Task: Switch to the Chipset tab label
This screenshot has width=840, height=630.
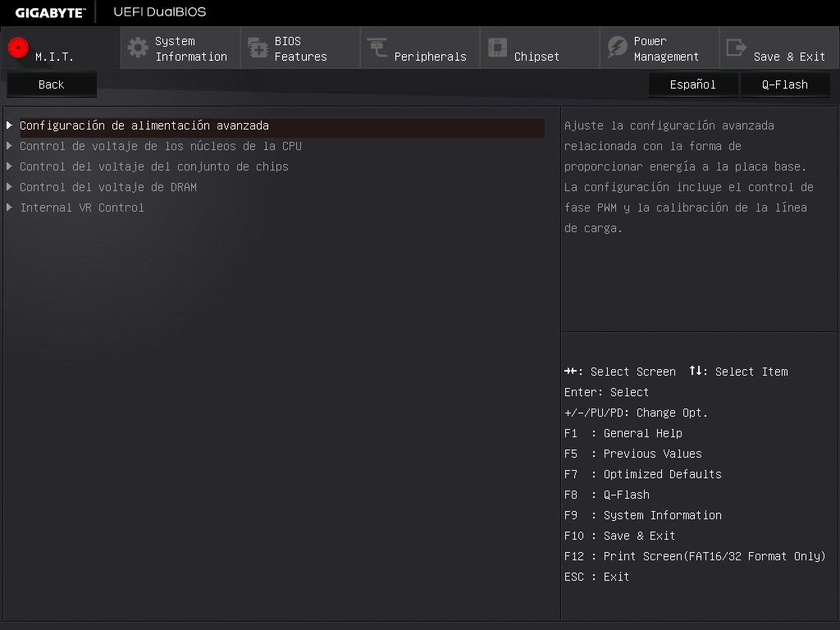Action: 536,57
